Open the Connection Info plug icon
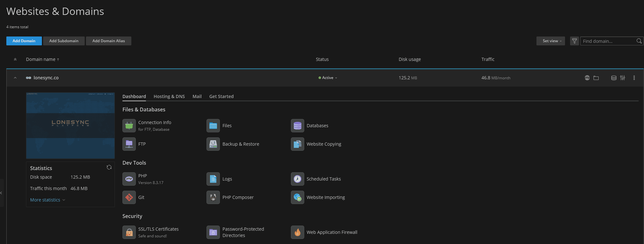The height and width of the screenshot is (244, 644). [129, 126]
